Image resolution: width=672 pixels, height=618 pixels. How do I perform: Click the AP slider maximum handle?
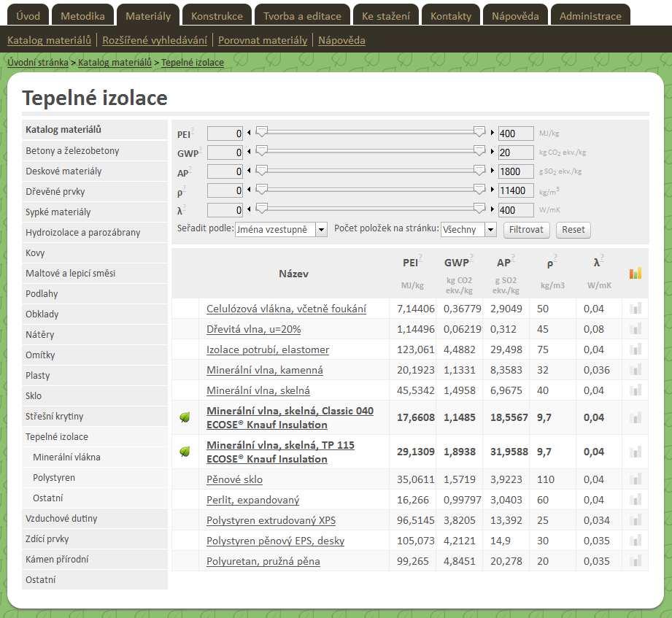(479, 170)
